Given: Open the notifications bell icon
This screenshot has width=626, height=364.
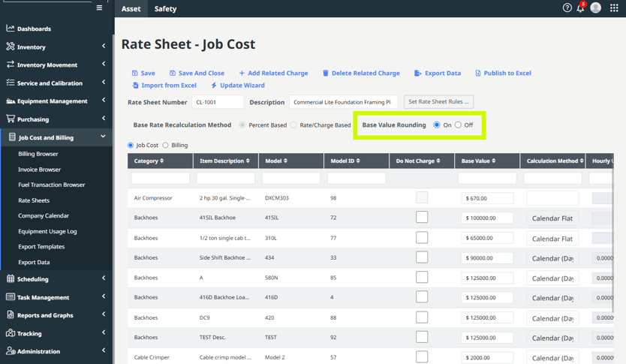Looking at the screenshot, I should pyautogui.click(x=580, y=8).
